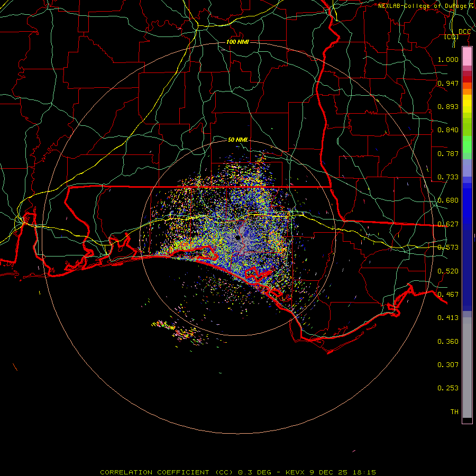Click the 0.307 legend value

448,365
